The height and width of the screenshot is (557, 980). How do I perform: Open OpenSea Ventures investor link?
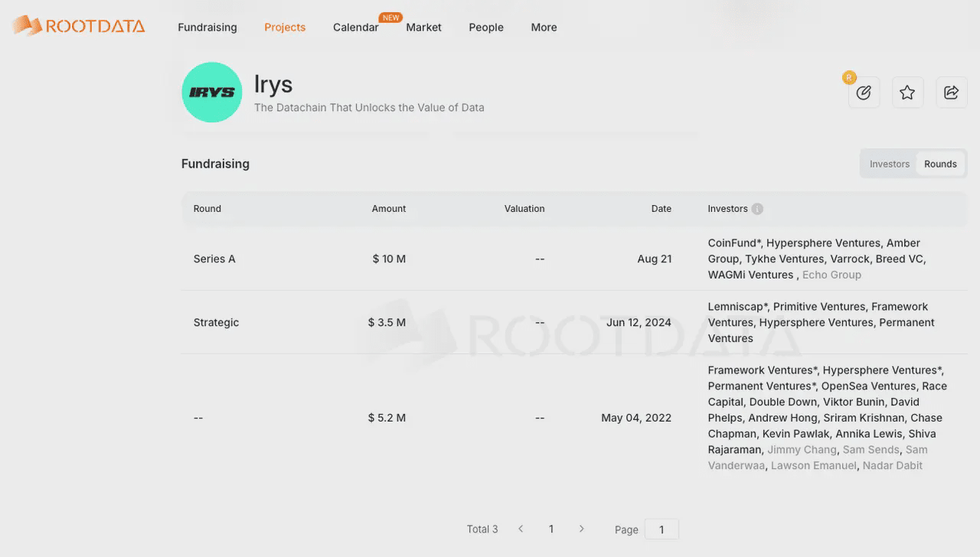point(868,386)
